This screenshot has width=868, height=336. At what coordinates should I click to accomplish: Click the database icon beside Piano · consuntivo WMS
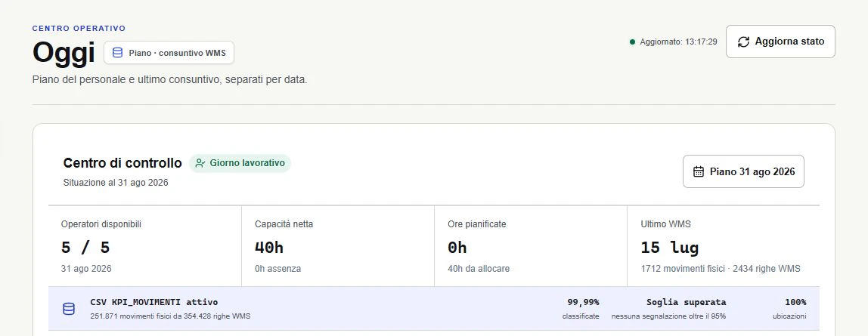[x=117, y=53]
